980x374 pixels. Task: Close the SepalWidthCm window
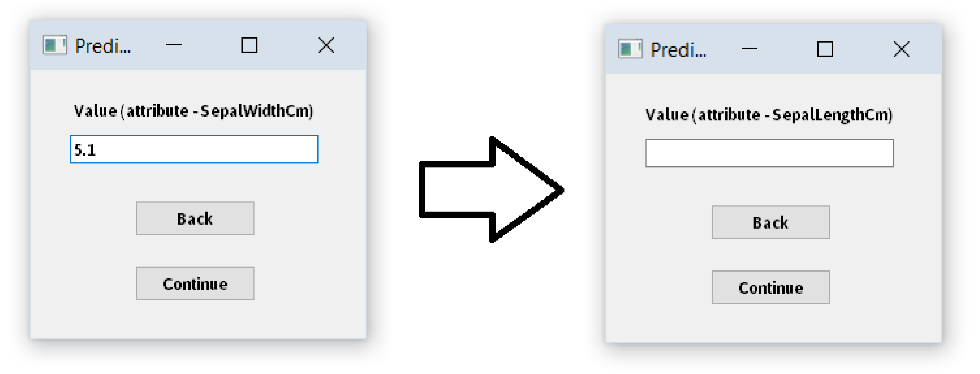(326, 45)
